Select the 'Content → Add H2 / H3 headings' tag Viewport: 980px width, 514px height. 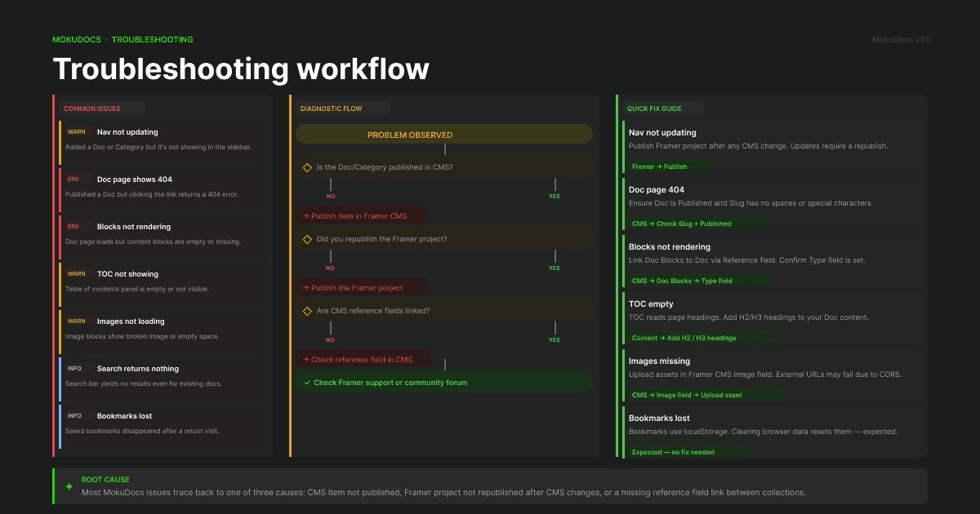702,338
